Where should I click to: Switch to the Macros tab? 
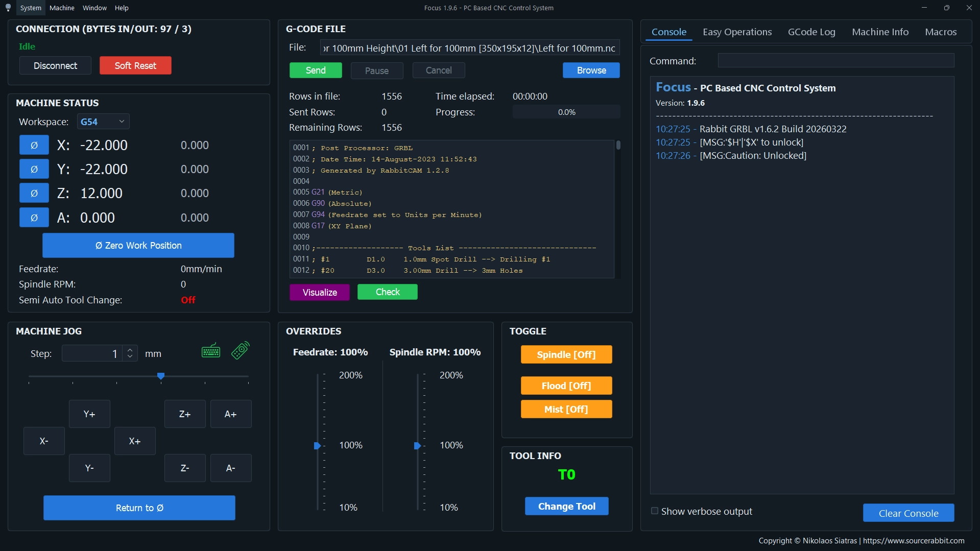[941, 32]
